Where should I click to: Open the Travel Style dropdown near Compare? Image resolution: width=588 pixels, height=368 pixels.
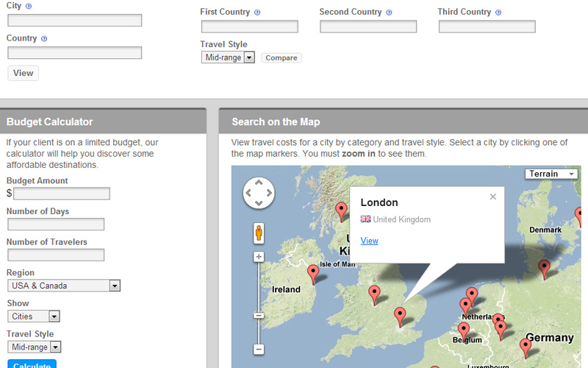(x=228, y=57)
